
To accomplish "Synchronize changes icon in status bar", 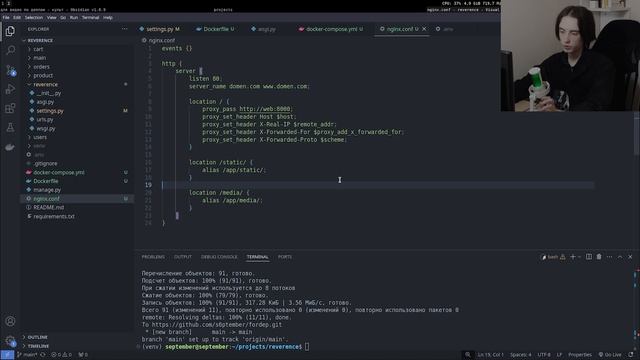I will tap(43, 355).
